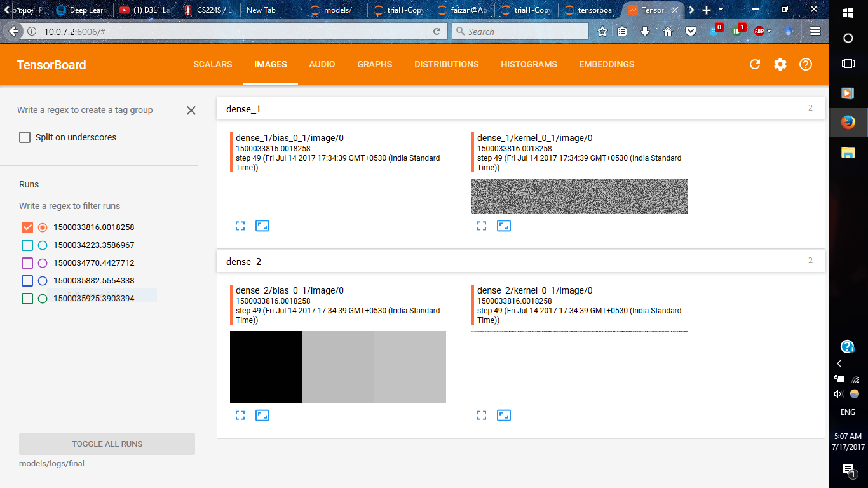This screenshot has width=868, height=488.
Task: Go back with the browser back arrow
Action: pyautogui.click(x=14, y=31)
